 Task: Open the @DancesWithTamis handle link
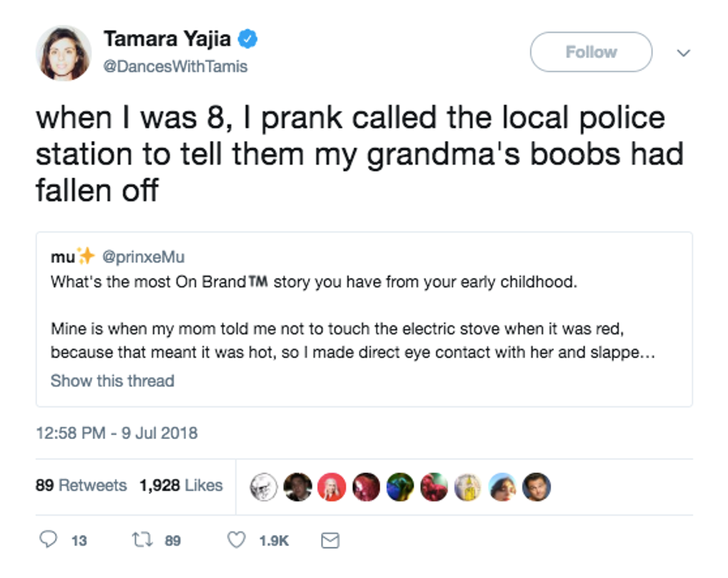tap(175, 66)
